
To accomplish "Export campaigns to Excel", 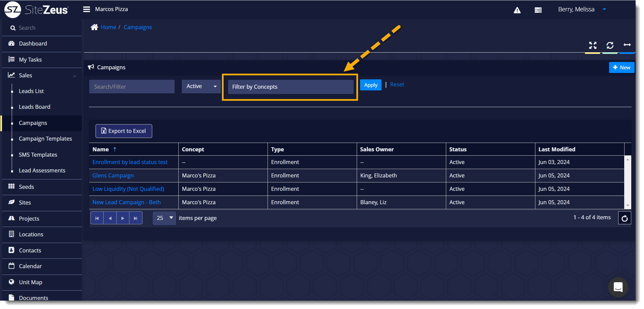I will tap(124, 131).
